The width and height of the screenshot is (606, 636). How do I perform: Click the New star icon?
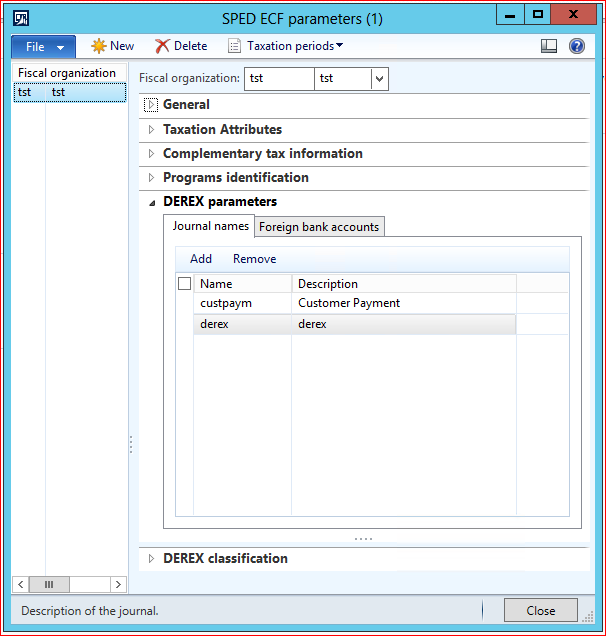pyautogui.click(x=99, y=46)
